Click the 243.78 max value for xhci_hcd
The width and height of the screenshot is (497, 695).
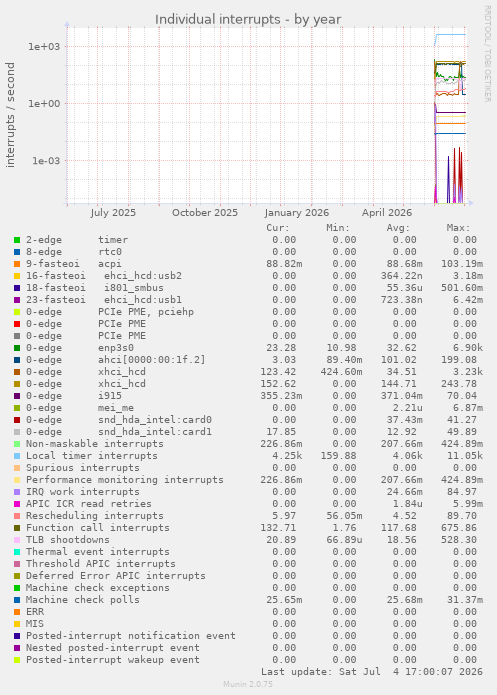(459, 384)
